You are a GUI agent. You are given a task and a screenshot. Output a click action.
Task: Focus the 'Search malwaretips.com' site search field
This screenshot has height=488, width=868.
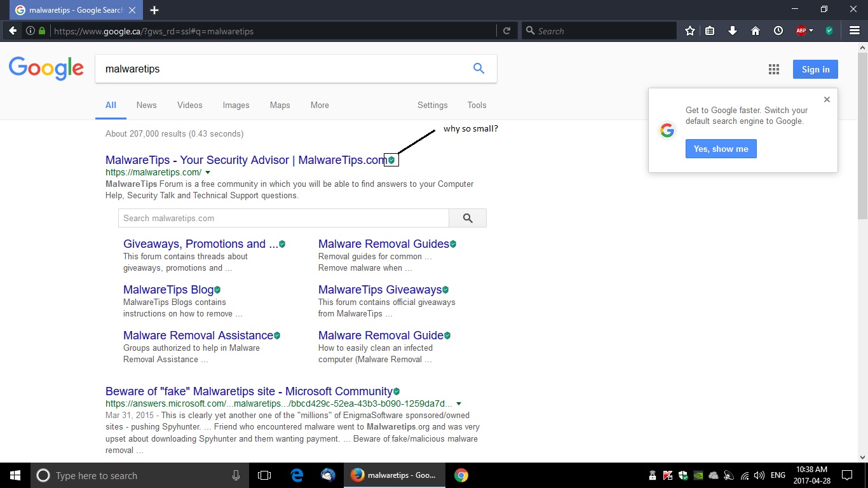[x=283, y=218]
